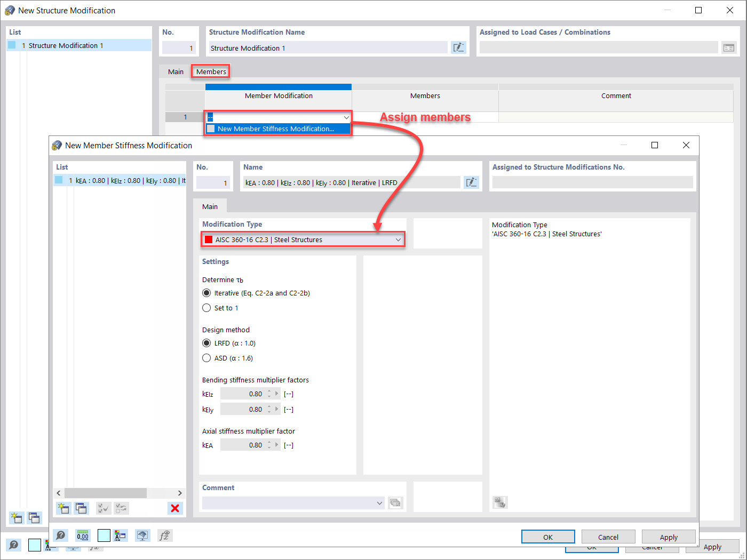Image resolution: width=747 pixels, height=560 pixels.
Task: Cancel the Member Stiffness Modification dialog
Action: click(608, 537)
